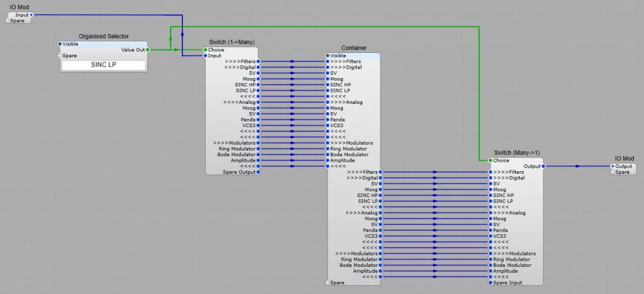This screenshot has width=644, height=294.
Task: Select the Switch (1->Many) module title
Action: click(231, 42)
